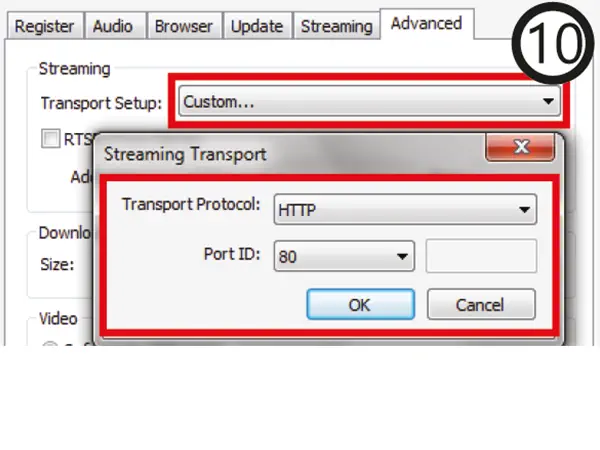
Task: Switch to the Register tab
Action: 44,26
